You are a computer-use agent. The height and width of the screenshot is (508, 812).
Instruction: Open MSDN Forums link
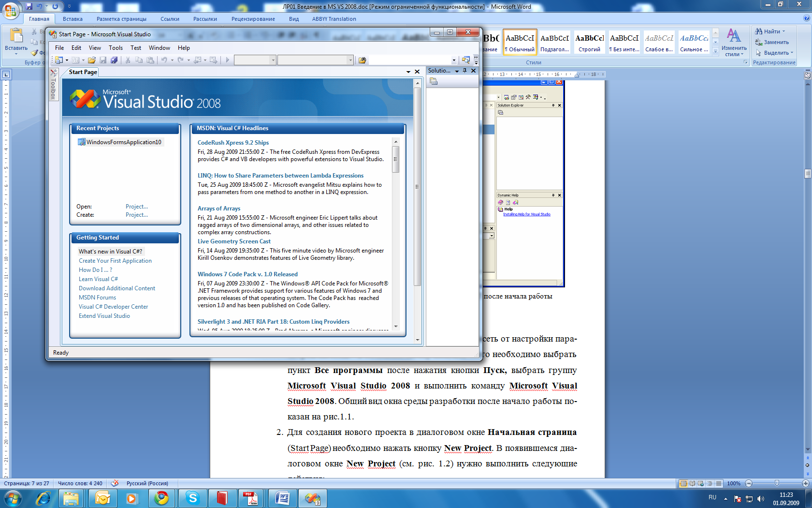97,298
